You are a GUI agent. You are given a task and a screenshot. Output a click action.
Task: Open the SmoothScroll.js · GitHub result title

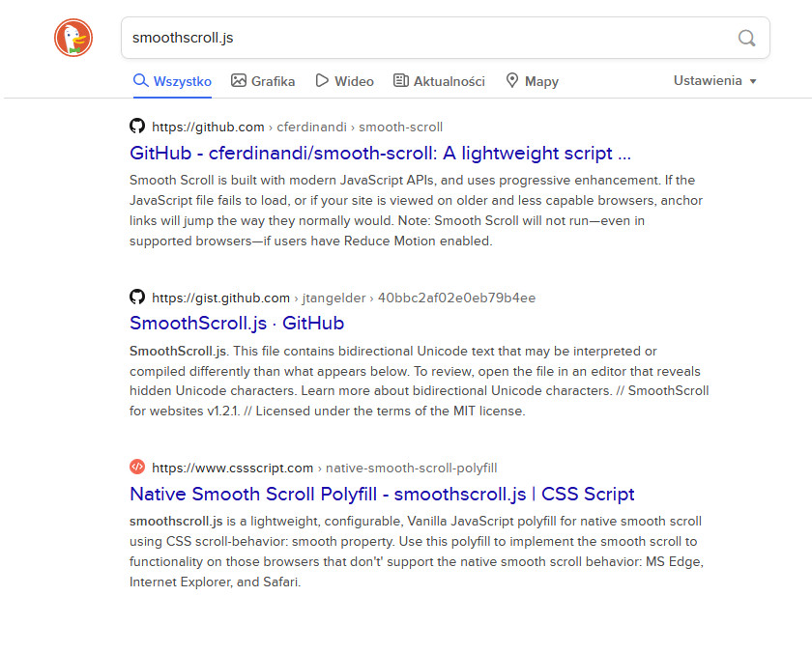click(237, 324)
